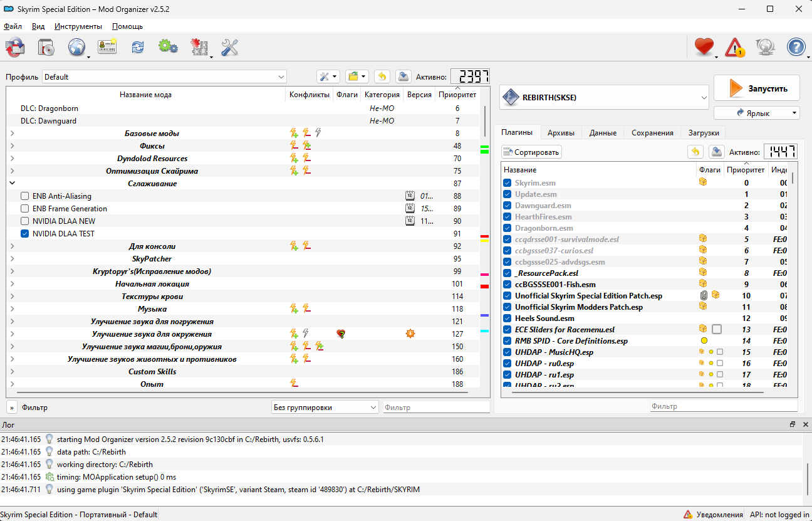Expand the Базовые моды group
Screen dimensions: 812x521
(12, 134)
